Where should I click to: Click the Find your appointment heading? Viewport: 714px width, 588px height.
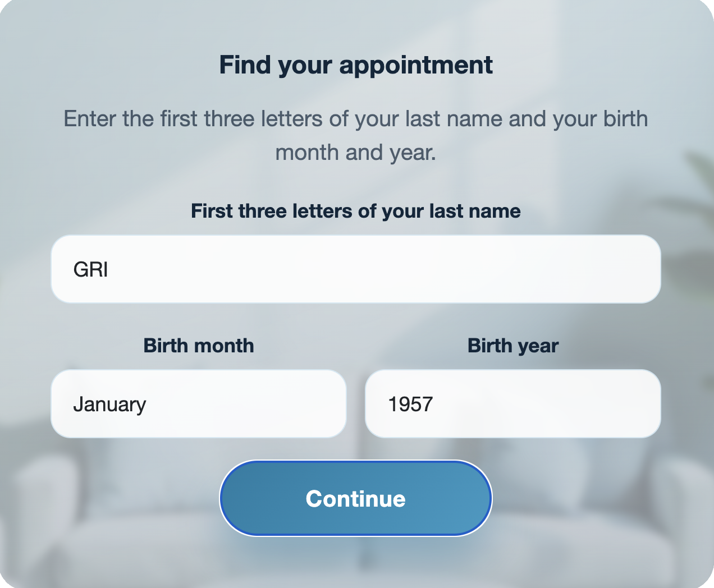click(356, 64)
